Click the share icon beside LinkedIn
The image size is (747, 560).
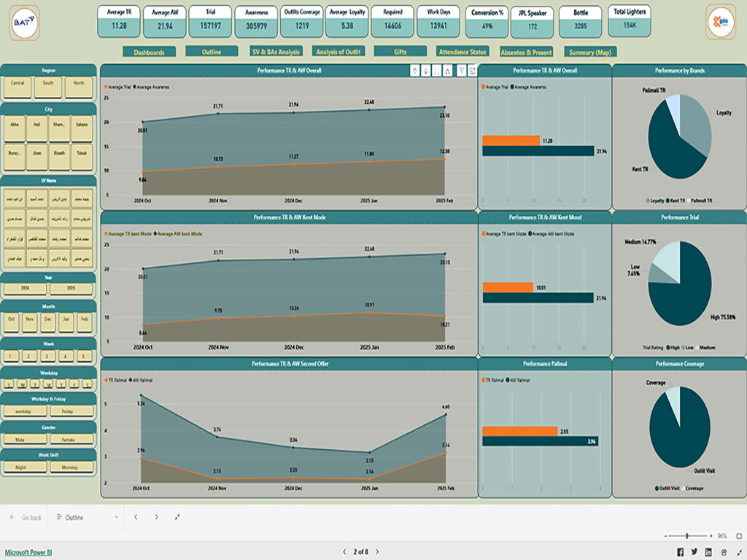724,552
